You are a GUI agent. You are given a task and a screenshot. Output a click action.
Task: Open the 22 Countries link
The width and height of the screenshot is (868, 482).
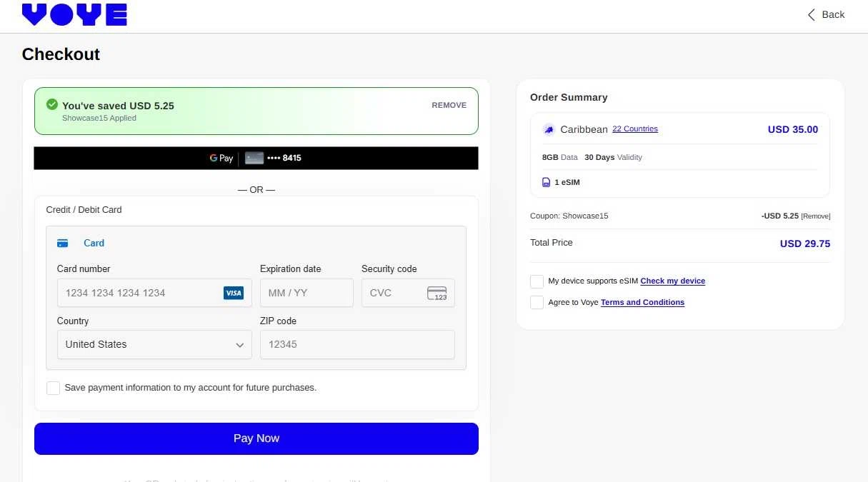coord(635,129)
